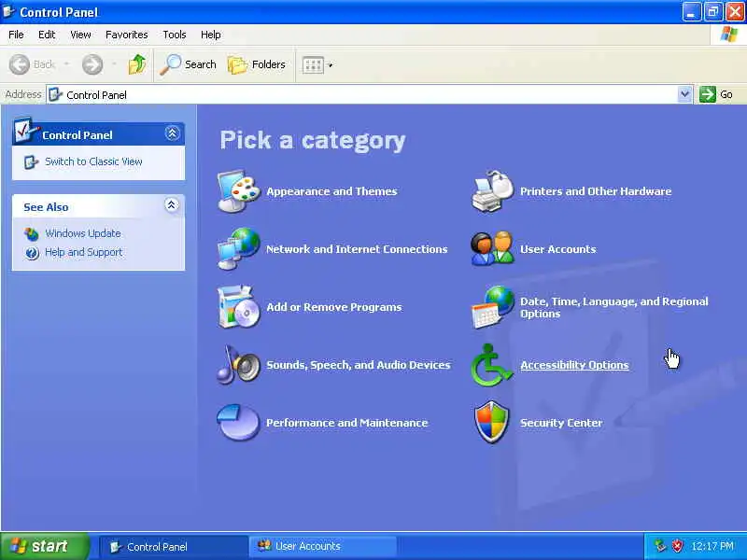
Task: Click the Security Center shield icon
Action: click(x=492, y=423)
